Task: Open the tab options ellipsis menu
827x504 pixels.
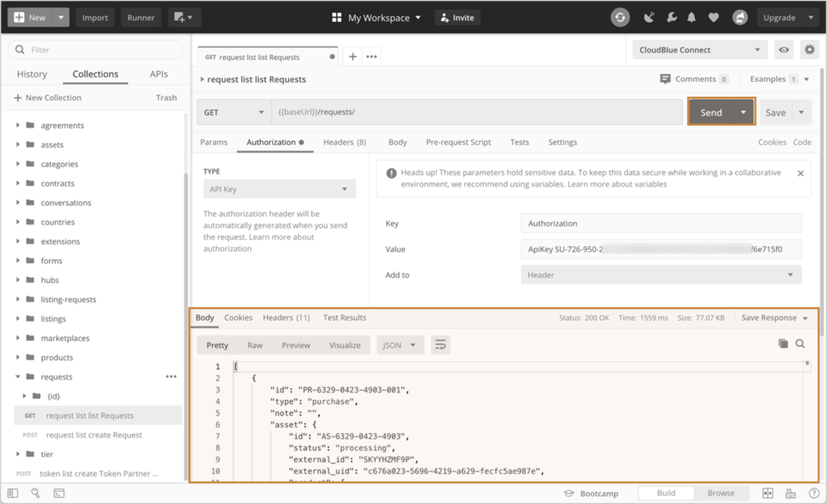Action: coord(372,57)
